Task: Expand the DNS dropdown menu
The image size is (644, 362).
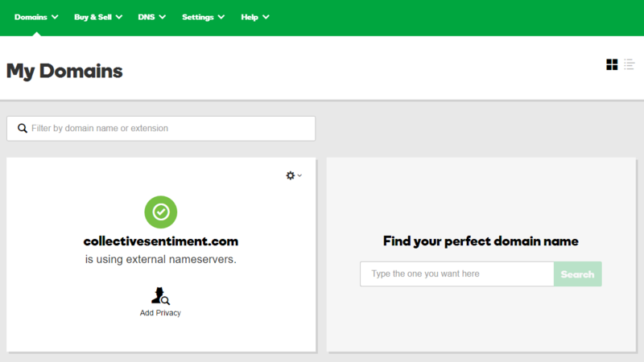Action: pos(151,17)
